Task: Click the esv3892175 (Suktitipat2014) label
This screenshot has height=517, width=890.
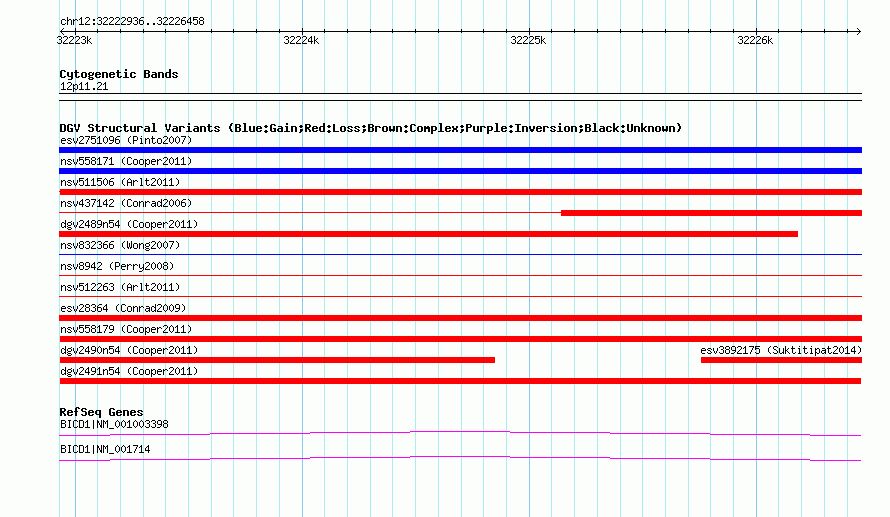Action: (781, 350)
